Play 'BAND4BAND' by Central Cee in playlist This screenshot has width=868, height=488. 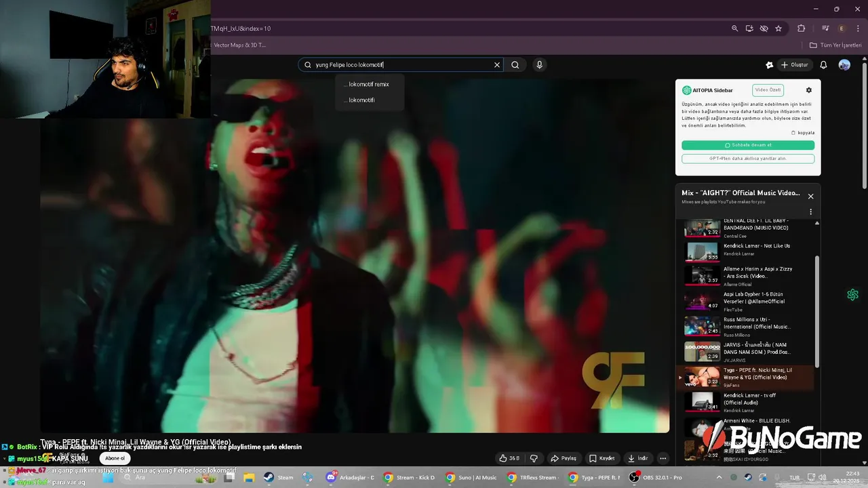(x=746, y=227)
